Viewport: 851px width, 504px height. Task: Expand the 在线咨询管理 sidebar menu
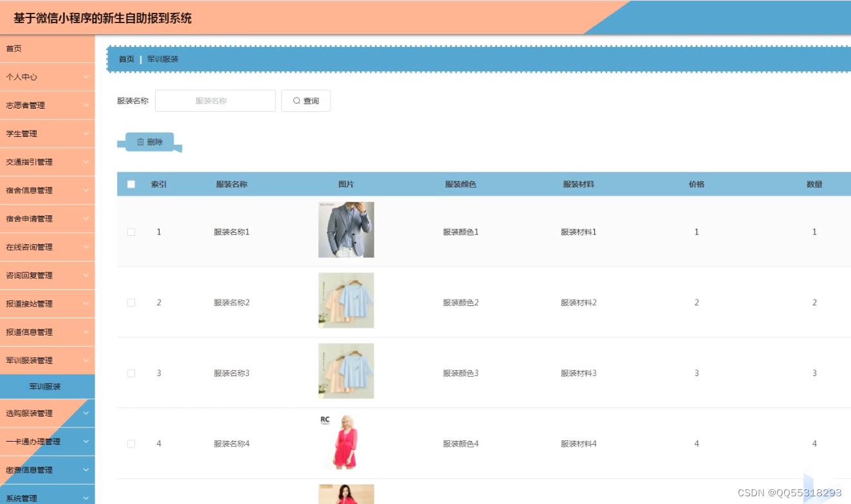click(48, 247)
